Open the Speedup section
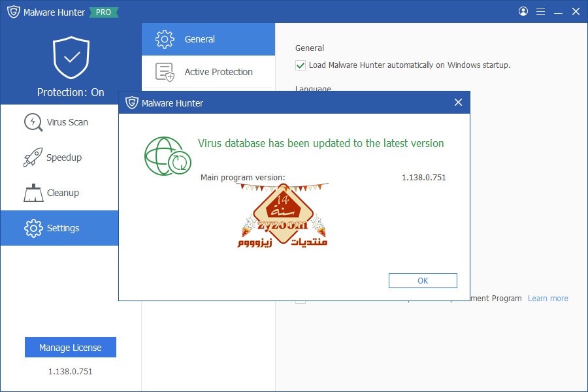This screenshot has height=392, width=588. click(x=59, y=157)
